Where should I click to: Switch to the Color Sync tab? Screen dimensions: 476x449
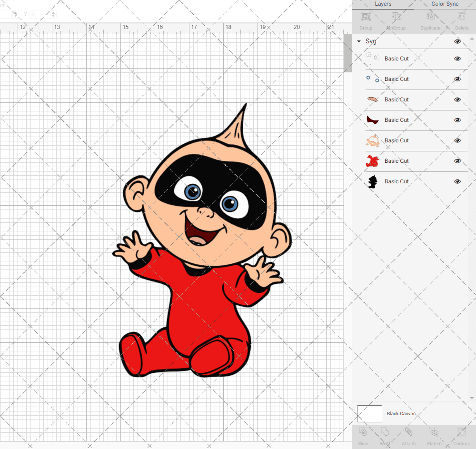click(x=445, y=4)
